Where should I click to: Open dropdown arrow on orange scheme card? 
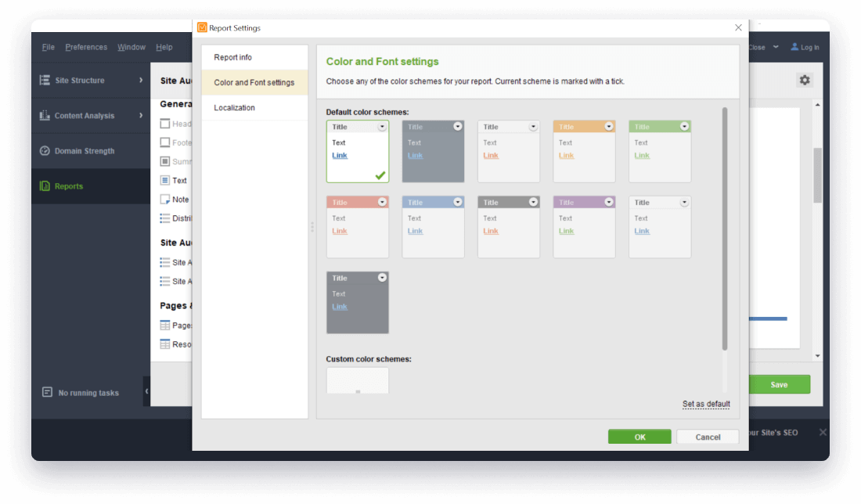tap(608, 127)
